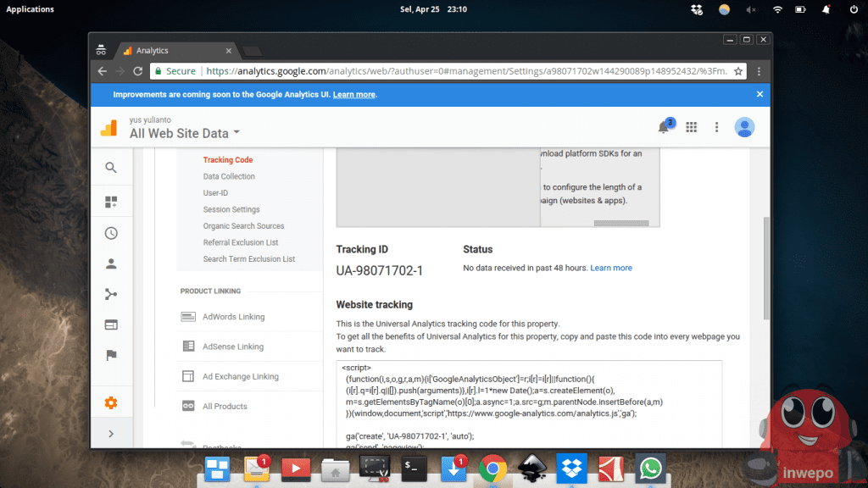Open Session Settings
Image resolution: width=868 pixels, height=488 pixels.
click(x=231, y=210)
